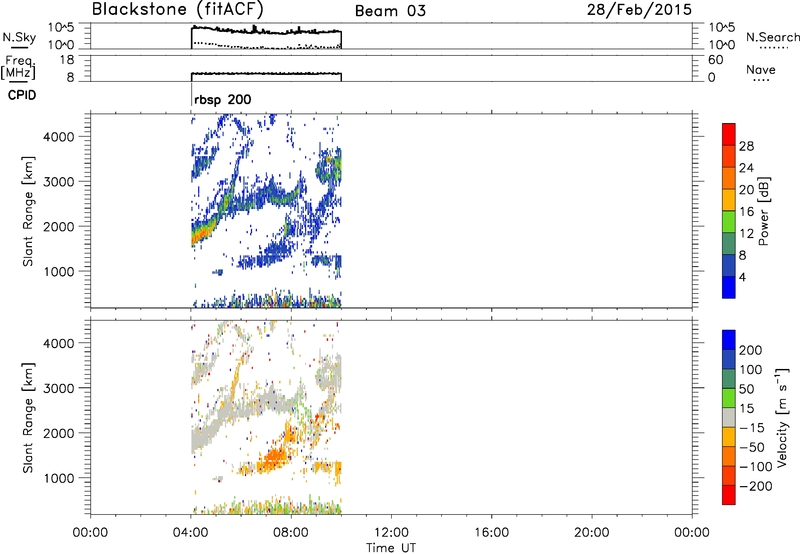800x554 pixels.
Task: Click the 'Beam 03' label
Action: coord(390,11)
